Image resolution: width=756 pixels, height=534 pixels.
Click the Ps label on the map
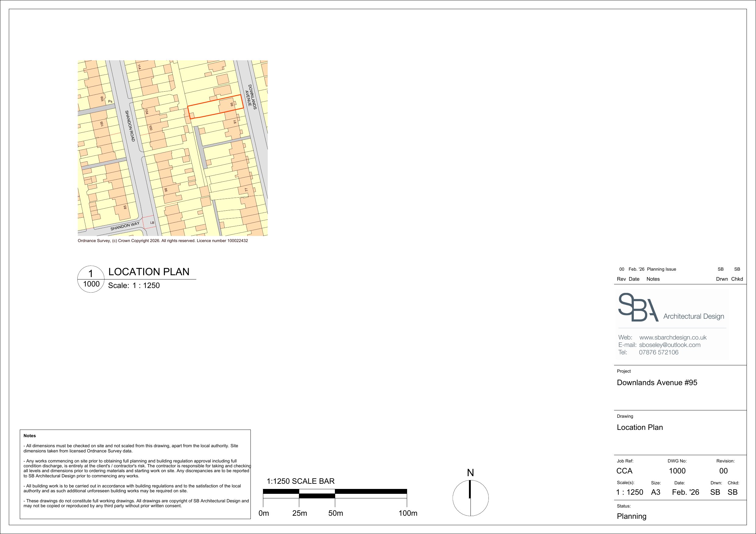tap(110, 101)
